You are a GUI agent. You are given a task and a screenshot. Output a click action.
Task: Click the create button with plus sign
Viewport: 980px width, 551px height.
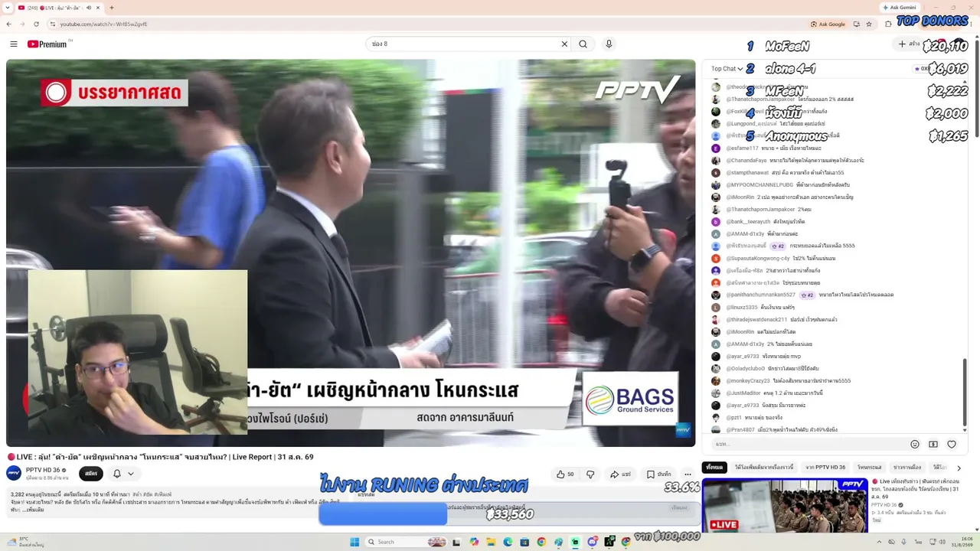(x=909, y=44)
